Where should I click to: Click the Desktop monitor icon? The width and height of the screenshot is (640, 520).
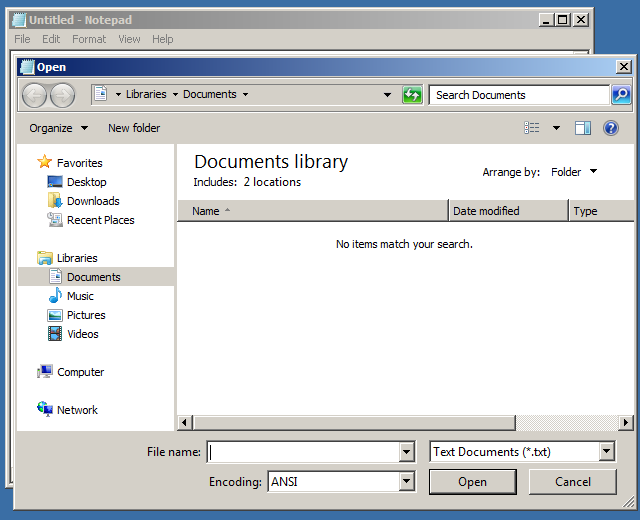click(x=55, y=182)
